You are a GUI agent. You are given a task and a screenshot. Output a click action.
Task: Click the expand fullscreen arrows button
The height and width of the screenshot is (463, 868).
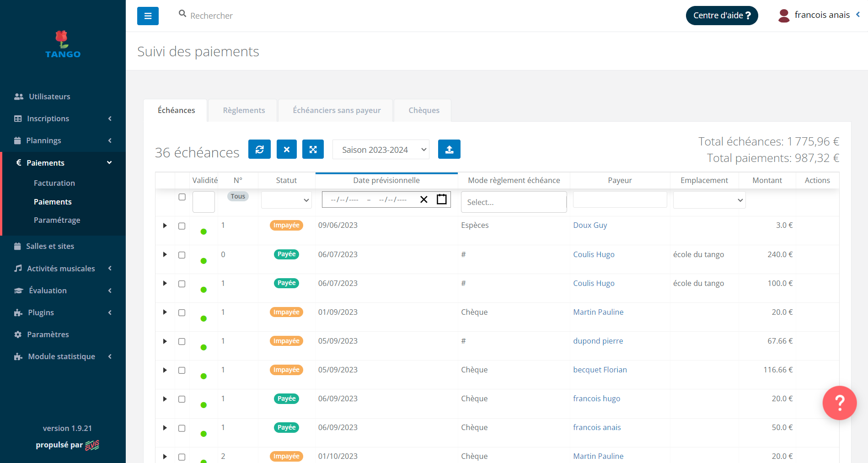(x=313, y=149)
